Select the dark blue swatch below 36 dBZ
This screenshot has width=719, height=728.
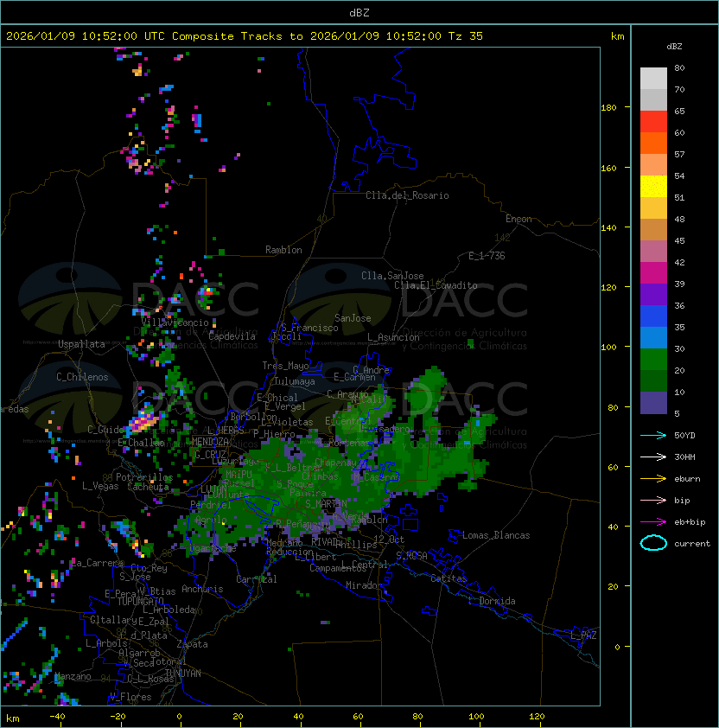tap(653, 316)
